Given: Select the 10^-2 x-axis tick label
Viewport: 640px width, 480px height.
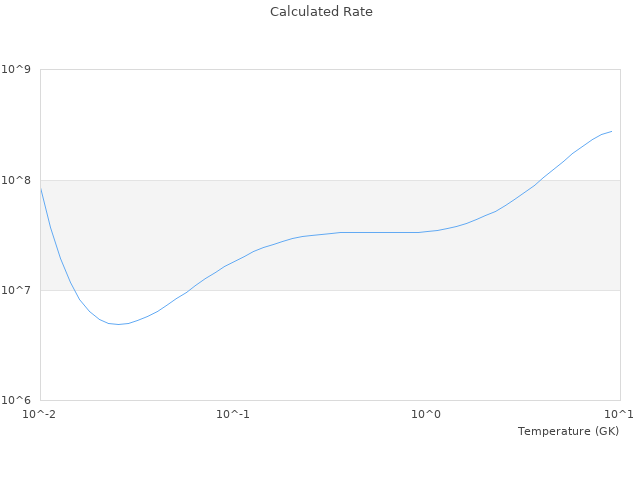Looking at the screenshot, I should 40,414.
